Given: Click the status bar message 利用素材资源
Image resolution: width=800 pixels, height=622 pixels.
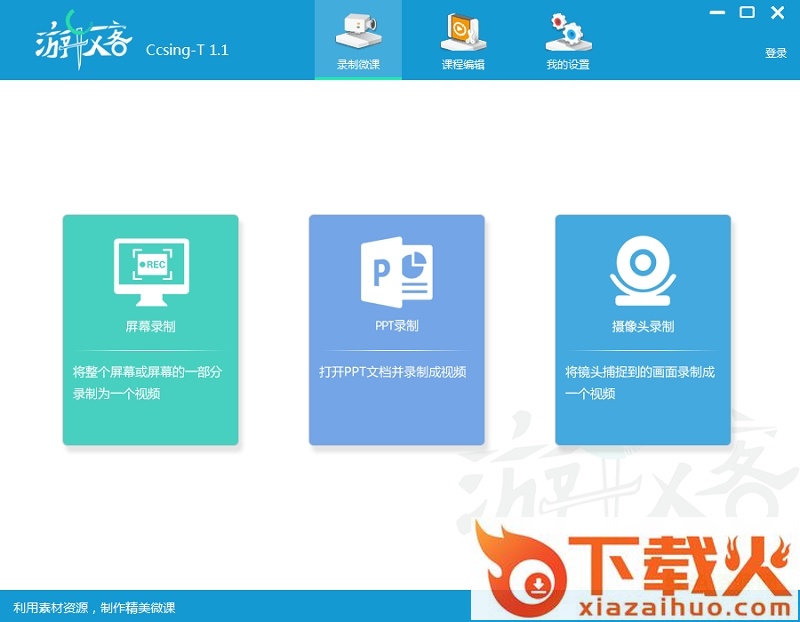Looking at the screenshot, I should coord(94,608).
